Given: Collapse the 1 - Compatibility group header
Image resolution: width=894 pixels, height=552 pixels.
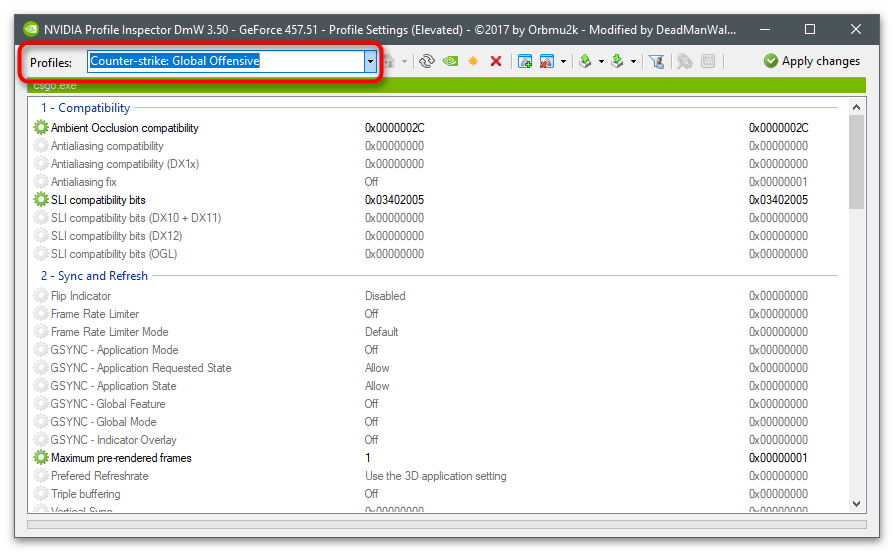Looking at the screenshot, I should tap(86, 108).
